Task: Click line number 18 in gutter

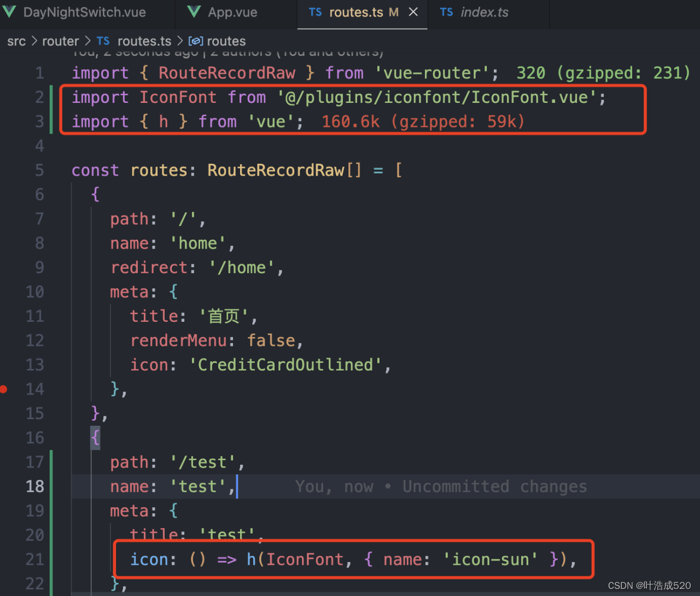Action: tap(35, 487)
